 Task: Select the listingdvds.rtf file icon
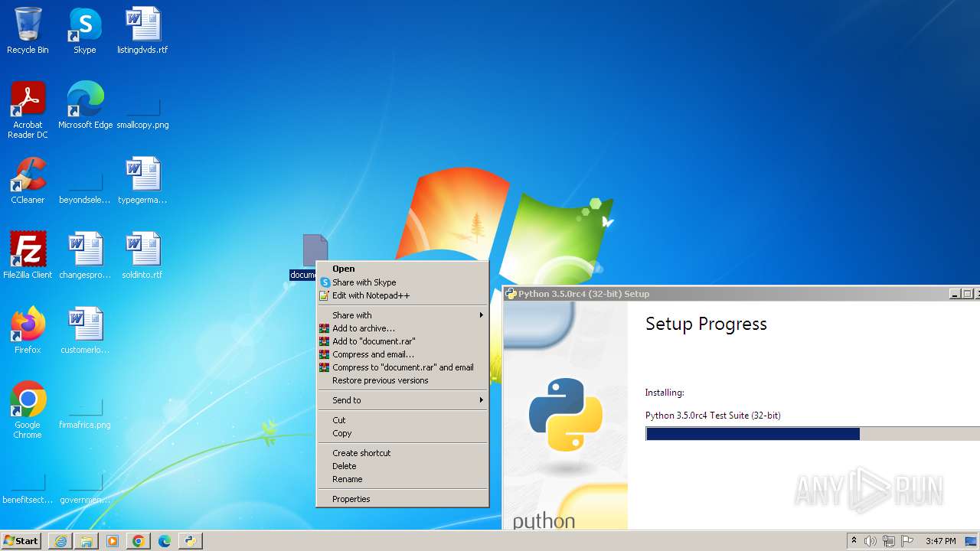click(142, 31)
